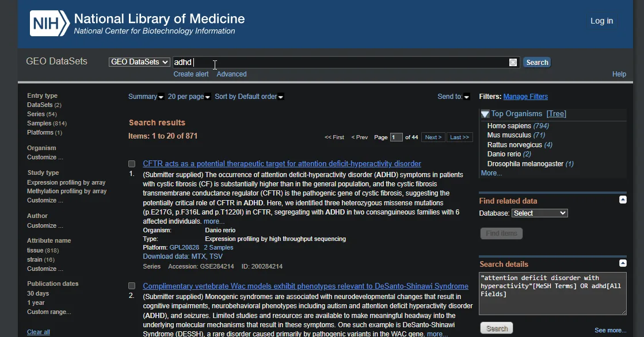Image resolution: width=644 pixels, height=337 pixels.
Task: Collapse the Find related data panel
Action: [x=623, y=200]
